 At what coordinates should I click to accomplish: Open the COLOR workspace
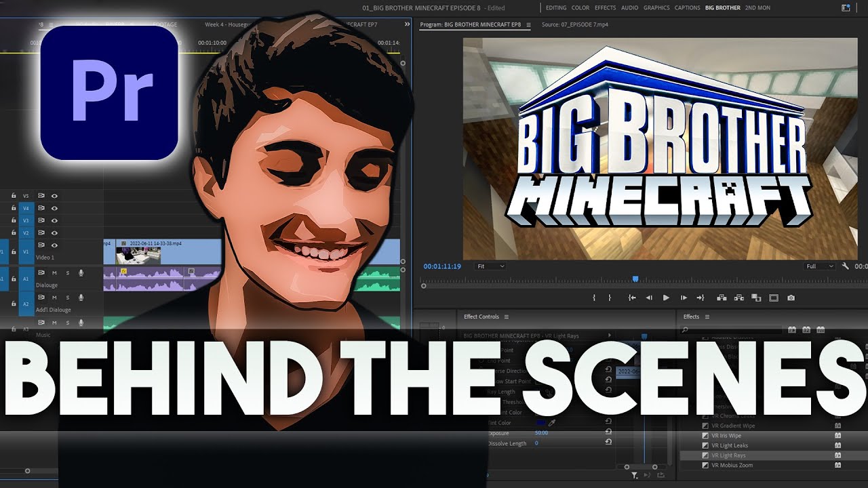[x=580, y=7]
